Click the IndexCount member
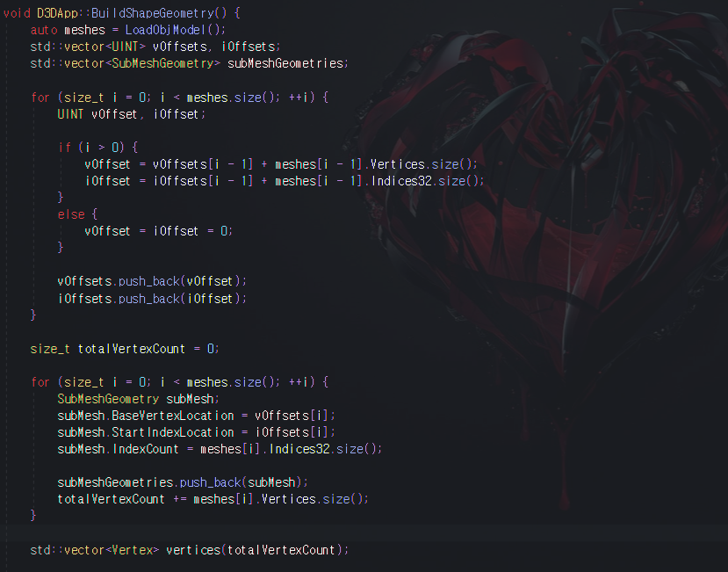Viewport: 728px width, 572px height. point(145,449)
